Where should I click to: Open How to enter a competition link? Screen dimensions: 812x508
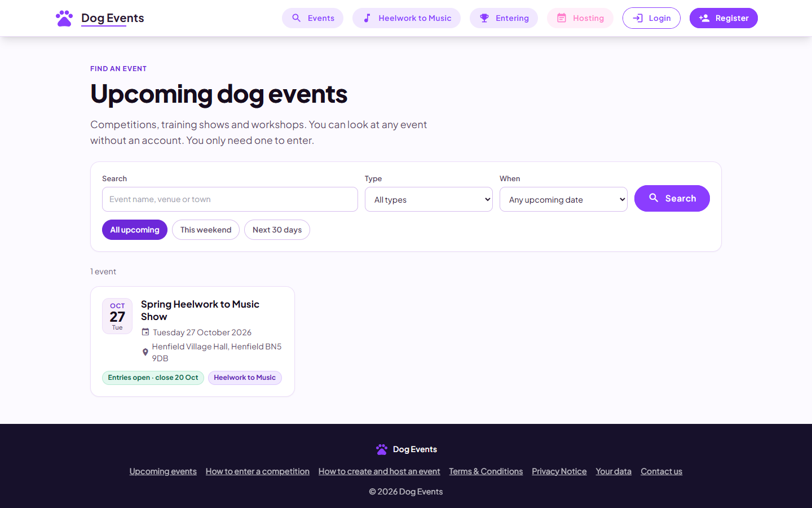(258, 471)
